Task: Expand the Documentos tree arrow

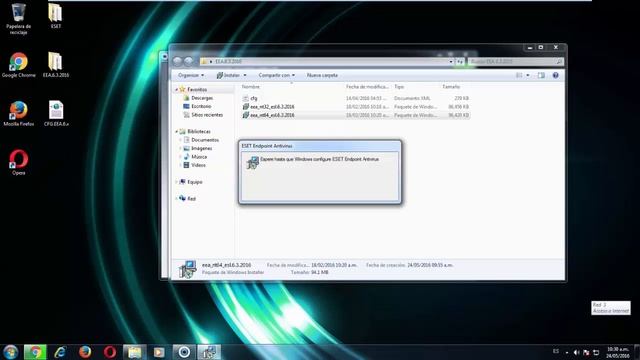Action: tap(180, 140)
